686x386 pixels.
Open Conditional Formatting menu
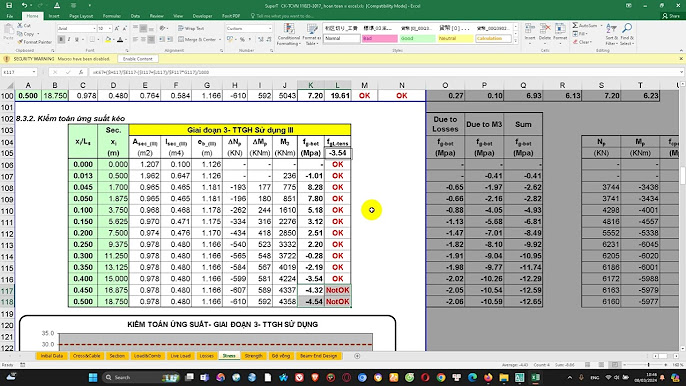point(289,34)
